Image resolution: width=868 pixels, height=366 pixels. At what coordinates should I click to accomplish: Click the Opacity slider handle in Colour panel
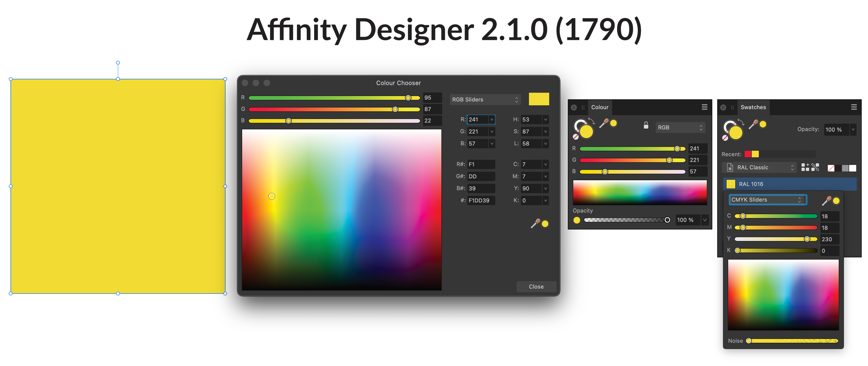(x=667, y=220)
